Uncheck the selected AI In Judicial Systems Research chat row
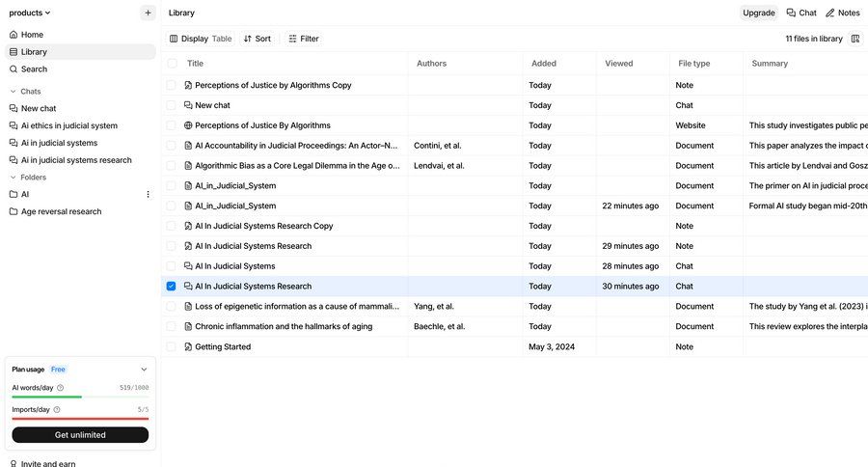The width and height of the screenshot is (868, 467). click(172, 287)
